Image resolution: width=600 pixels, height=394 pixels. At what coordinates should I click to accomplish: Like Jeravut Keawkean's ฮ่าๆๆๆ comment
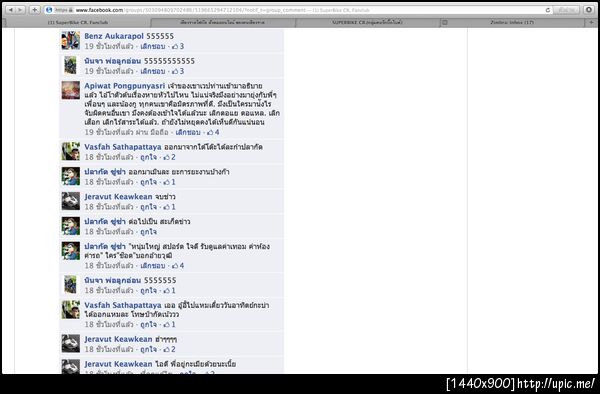[148, 349]
